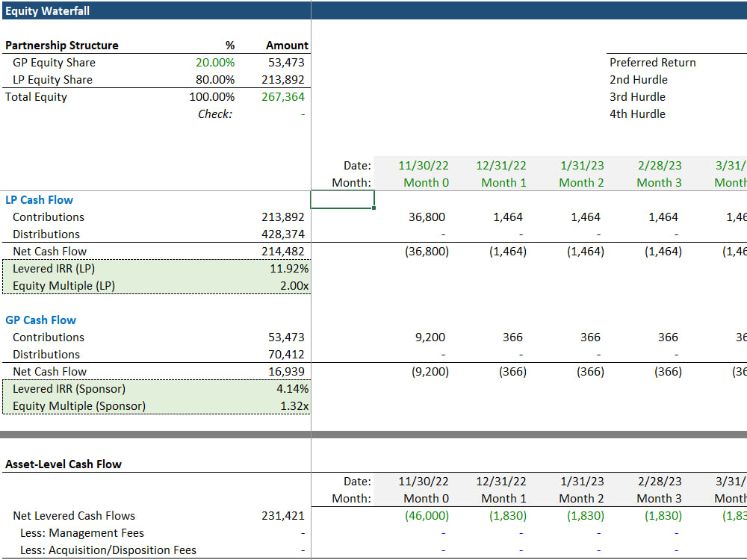747x560 pixels.
Task: Select the green 2/28/23 date header
Action: (660, 165)
